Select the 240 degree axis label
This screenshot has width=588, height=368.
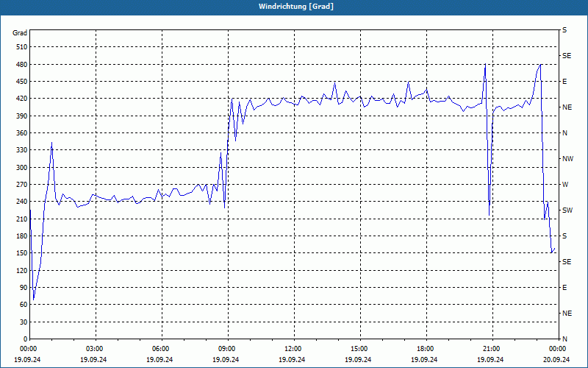tap(22, 202)
